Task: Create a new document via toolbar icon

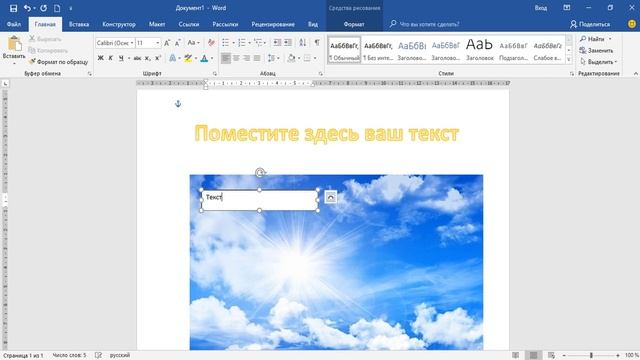Action: [57, 8]
